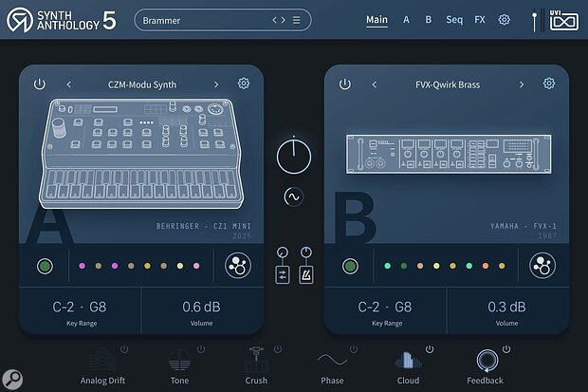This screenshot has height=392, width=588.
Task: Click the swap layers arrows icon
Action: (x=283, y=275)
